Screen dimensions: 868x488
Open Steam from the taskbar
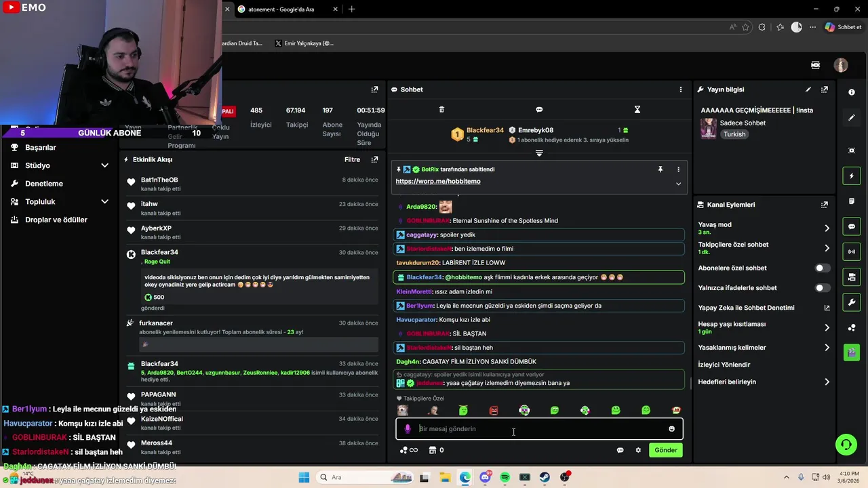coord(545,477)
